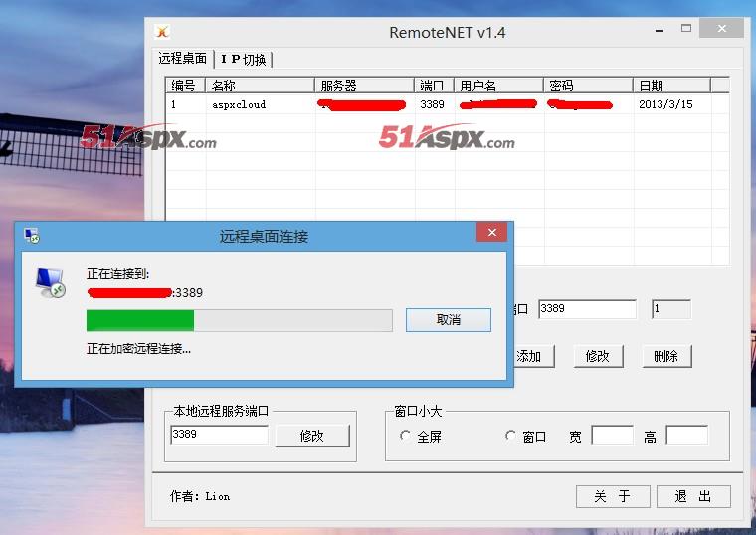This screenshot has height=535, width=756.
Task: Click the 添加 button
Action: point(532,357)
